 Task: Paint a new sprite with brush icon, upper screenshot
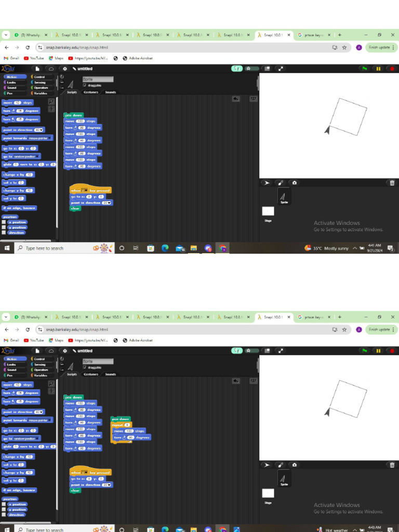(281, 183)
